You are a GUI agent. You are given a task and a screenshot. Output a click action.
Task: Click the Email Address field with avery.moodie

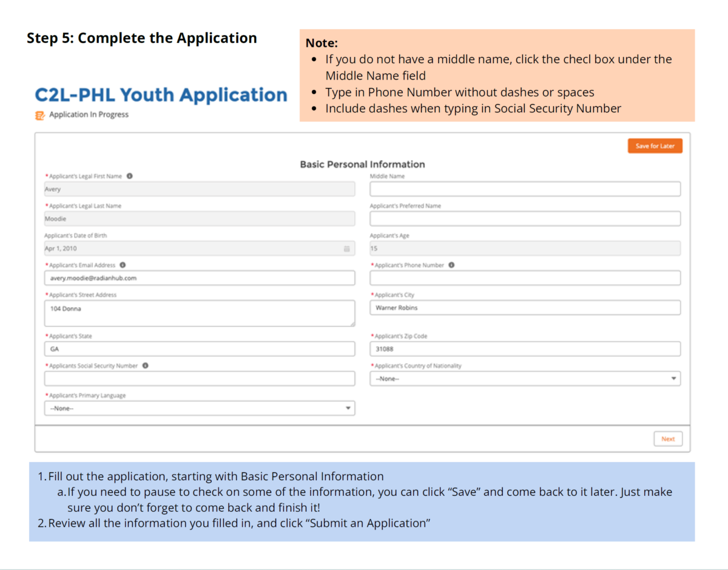pos(199,278)
